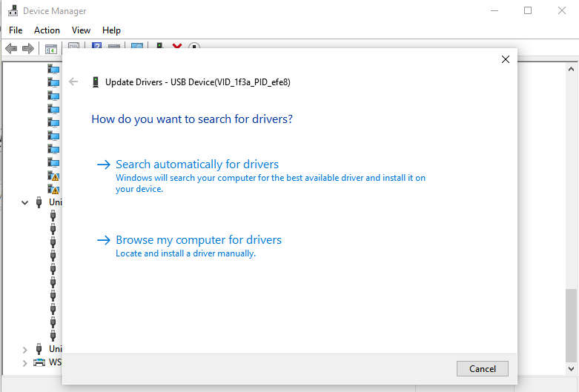The image size is (579, 392).
Task: Minimize the Device Manager window
Action: click(x=494, y=10)
